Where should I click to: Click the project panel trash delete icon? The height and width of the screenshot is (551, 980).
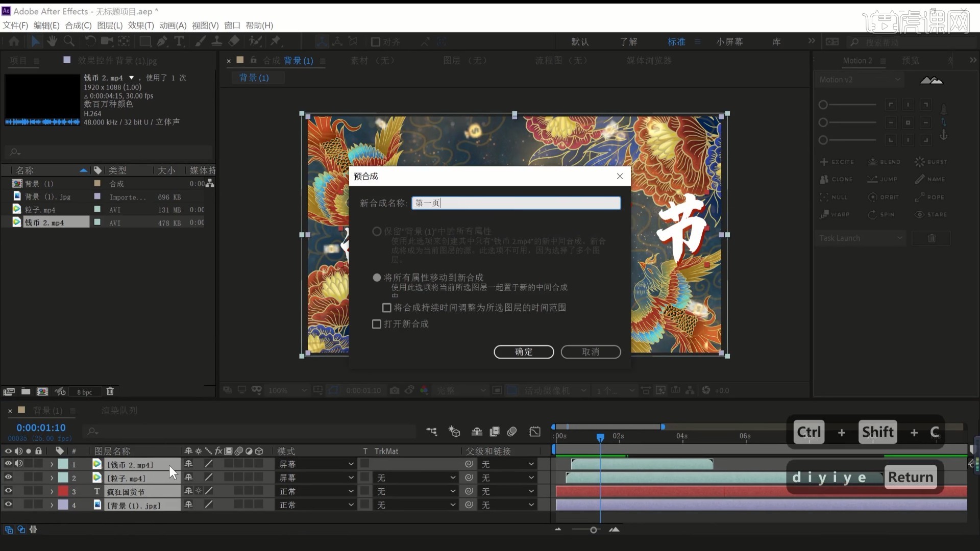coord(110,392)
